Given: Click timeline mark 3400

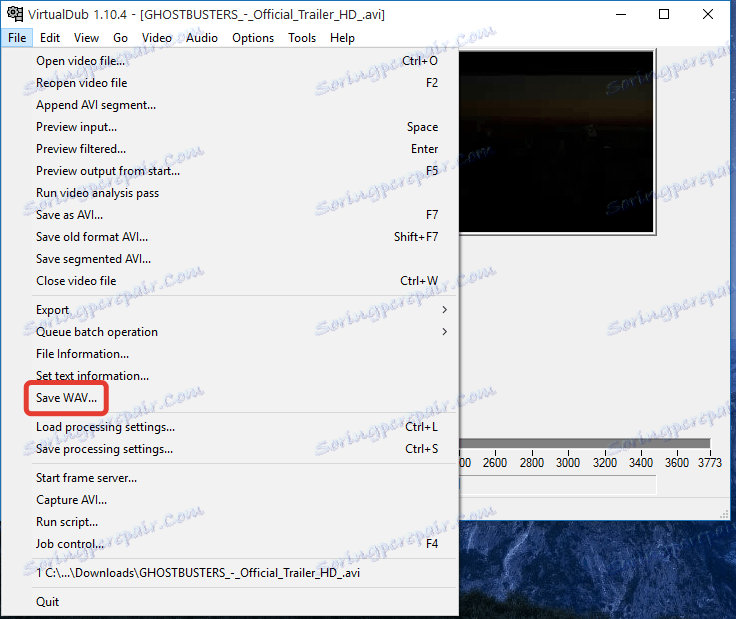Looking at the screenshot, I should [641, 463].
